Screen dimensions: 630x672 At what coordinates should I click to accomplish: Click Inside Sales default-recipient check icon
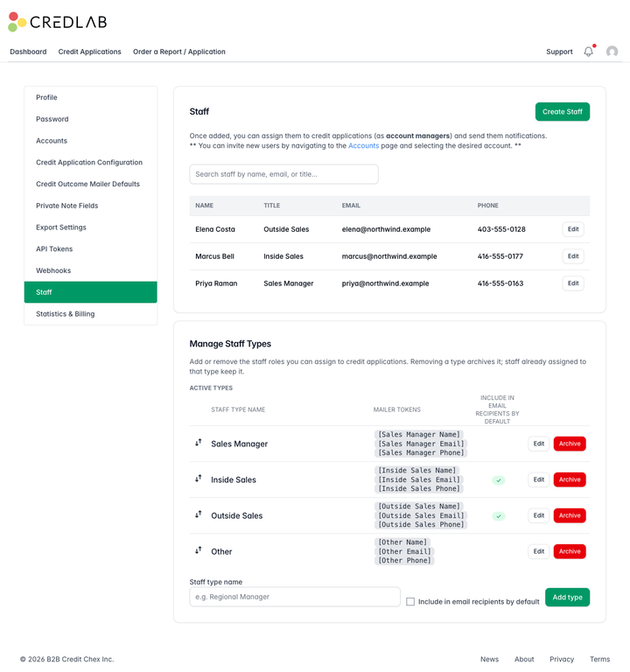[499, 480]
